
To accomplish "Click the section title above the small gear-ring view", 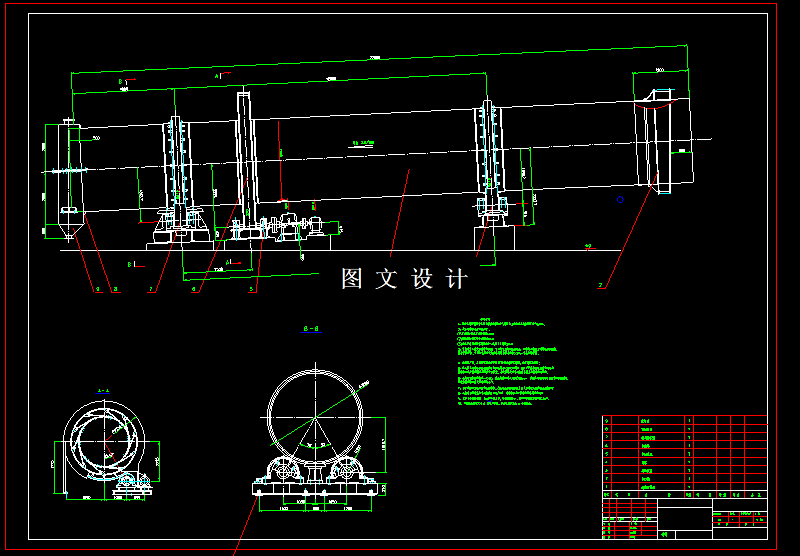I will pos(103,391).
